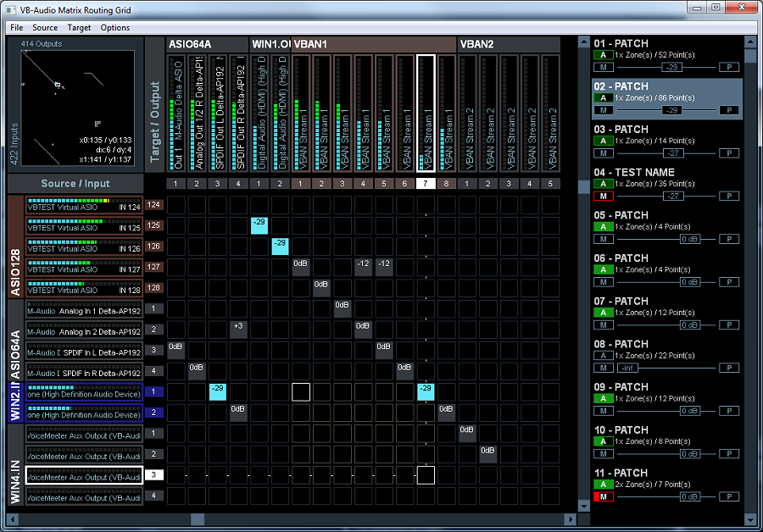Select VBAN2 output column number 5
The height and width of the screenshot is (532, 763).
coord(550,183)
